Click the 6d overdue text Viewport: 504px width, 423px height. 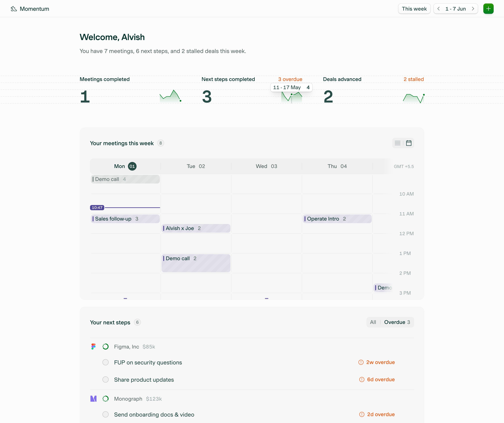point(381,380)
